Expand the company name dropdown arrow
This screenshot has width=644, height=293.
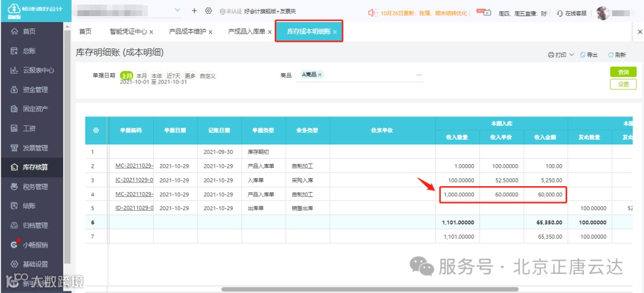tap(178, 10)
